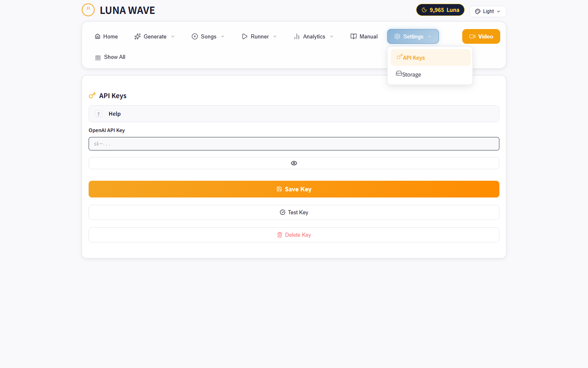Click the Test Key button

point(294,212)
